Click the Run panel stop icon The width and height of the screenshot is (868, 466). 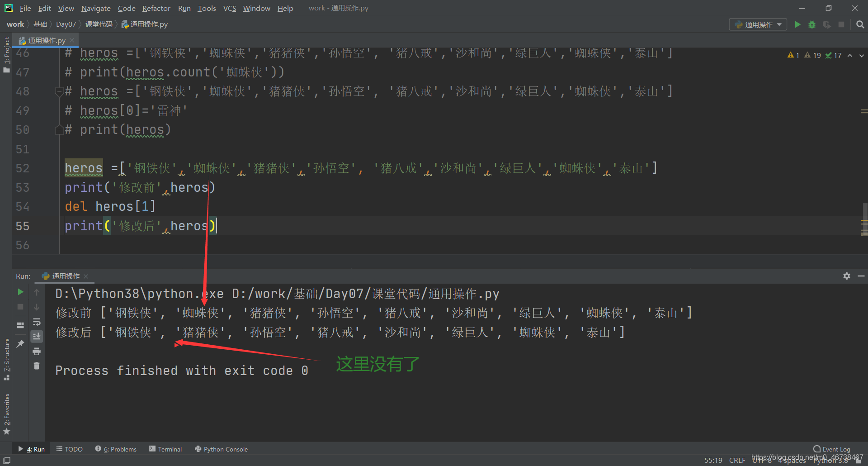click(20, 307)
